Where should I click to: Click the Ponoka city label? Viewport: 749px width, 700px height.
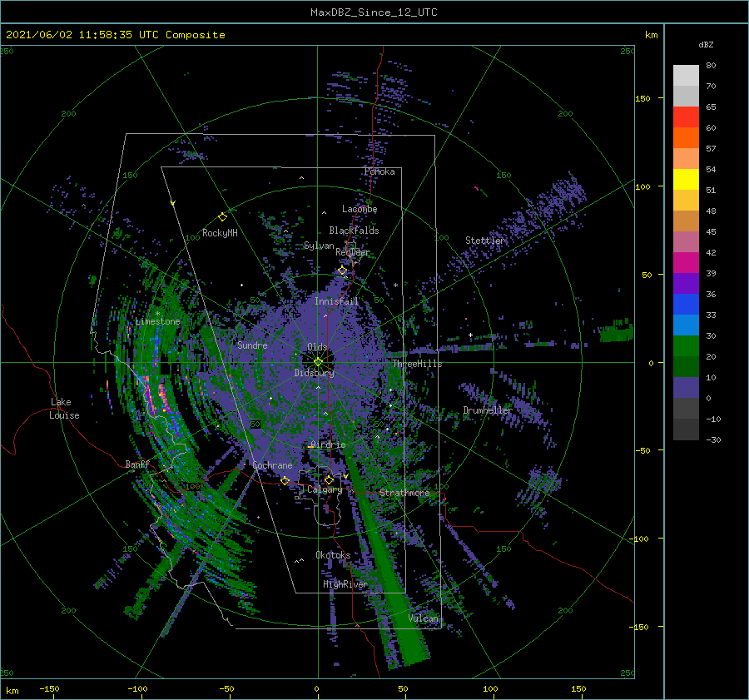[x=379, y=171]
